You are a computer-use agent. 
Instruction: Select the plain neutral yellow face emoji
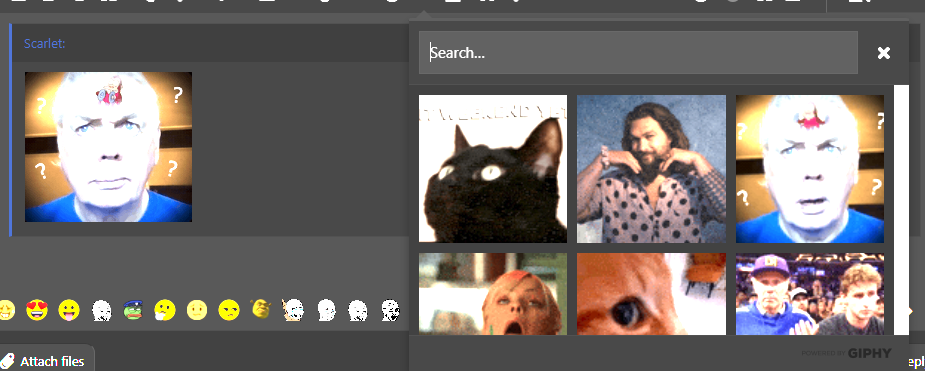(x=197, y=310)
